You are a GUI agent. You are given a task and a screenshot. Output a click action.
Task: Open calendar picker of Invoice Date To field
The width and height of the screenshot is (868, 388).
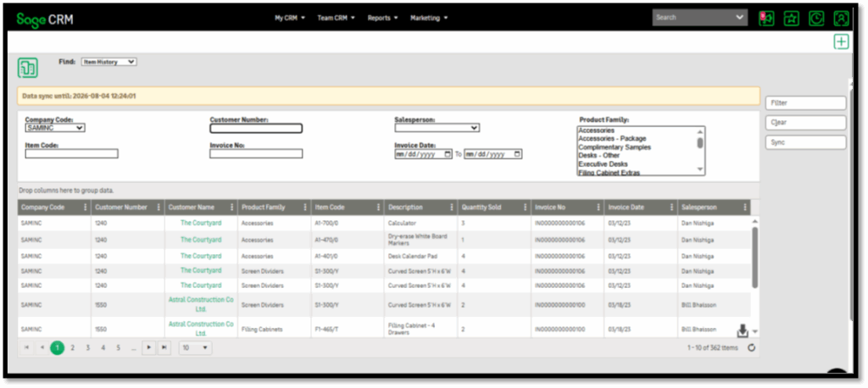(517, 154)
